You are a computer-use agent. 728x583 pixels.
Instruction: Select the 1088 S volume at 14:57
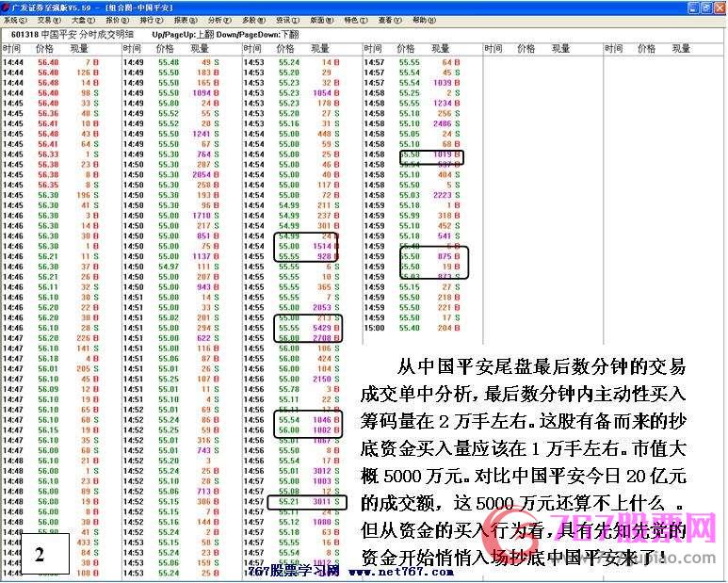point(326,522)
